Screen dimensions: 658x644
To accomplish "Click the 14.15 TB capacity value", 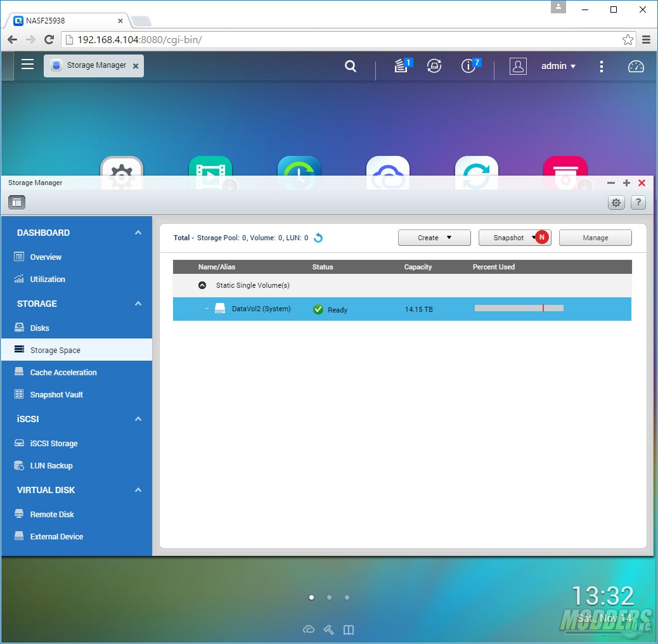I will point(419,309).
